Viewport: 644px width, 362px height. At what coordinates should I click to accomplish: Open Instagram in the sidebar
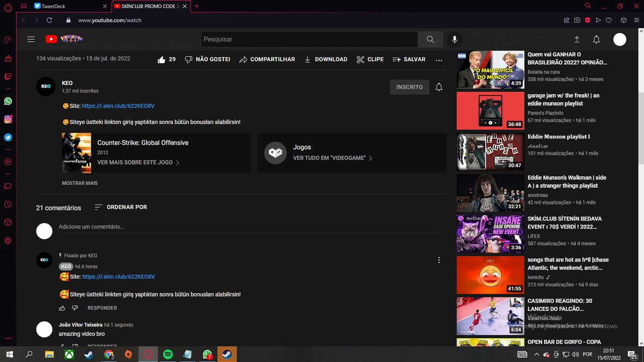[8, 119]
